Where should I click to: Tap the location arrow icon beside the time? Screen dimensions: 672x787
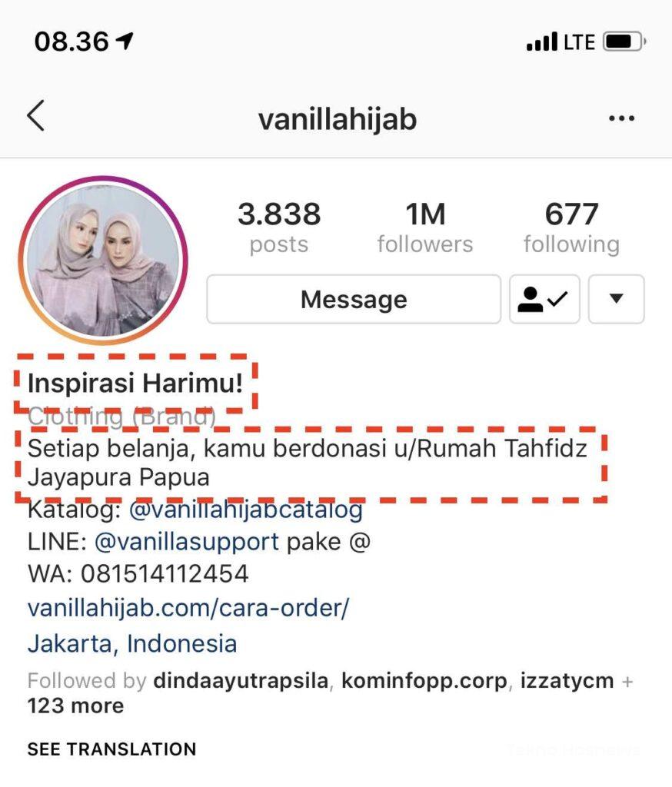125,40
